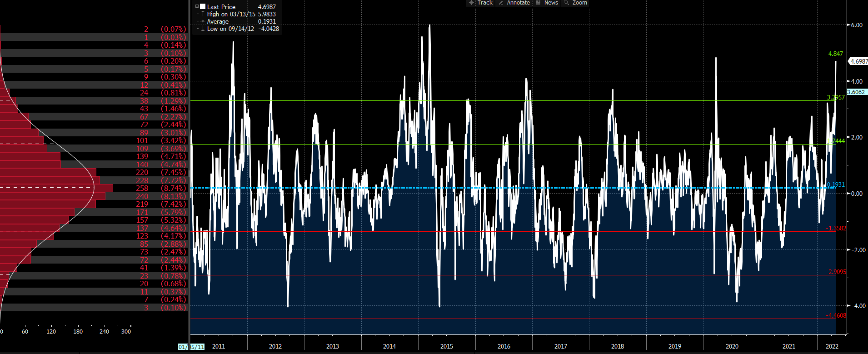The image size is (868, 354).
Task: Open the Track toolbar button label
Action: [x=485, y=3]
